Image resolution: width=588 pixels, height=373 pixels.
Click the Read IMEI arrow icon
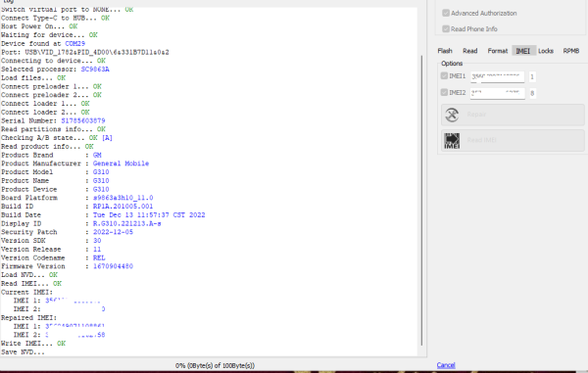[452, 140]
